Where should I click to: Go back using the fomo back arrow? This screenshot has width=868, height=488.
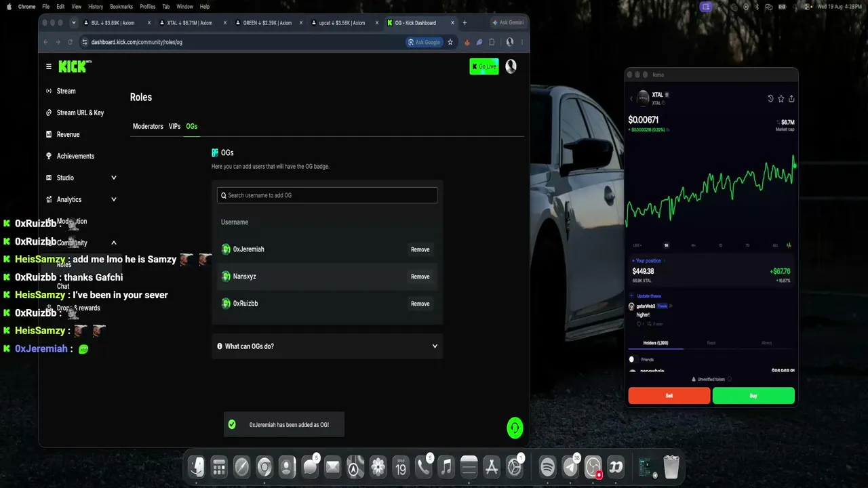[631, 99]
